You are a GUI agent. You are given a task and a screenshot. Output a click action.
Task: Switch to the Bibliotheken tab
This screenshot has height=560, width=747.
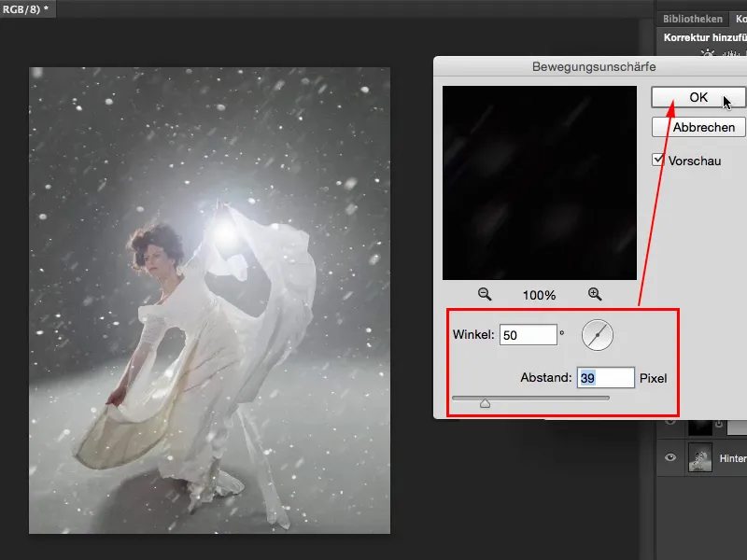point(693,19)
